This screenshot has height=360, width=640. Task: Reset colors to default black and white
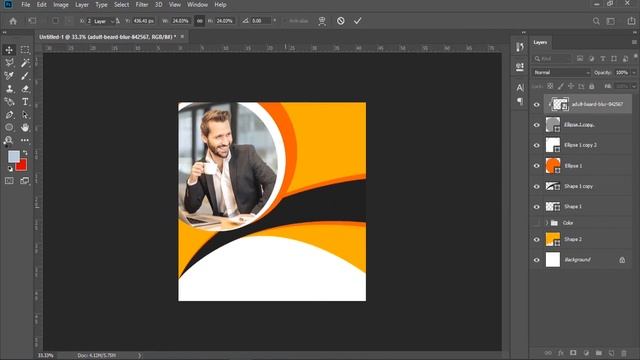10,169
